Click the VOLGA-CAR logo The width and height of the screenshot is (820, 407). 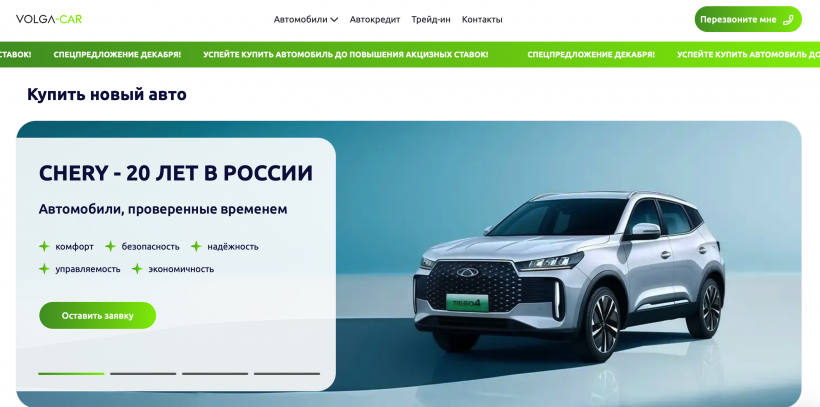click(49, 19)
